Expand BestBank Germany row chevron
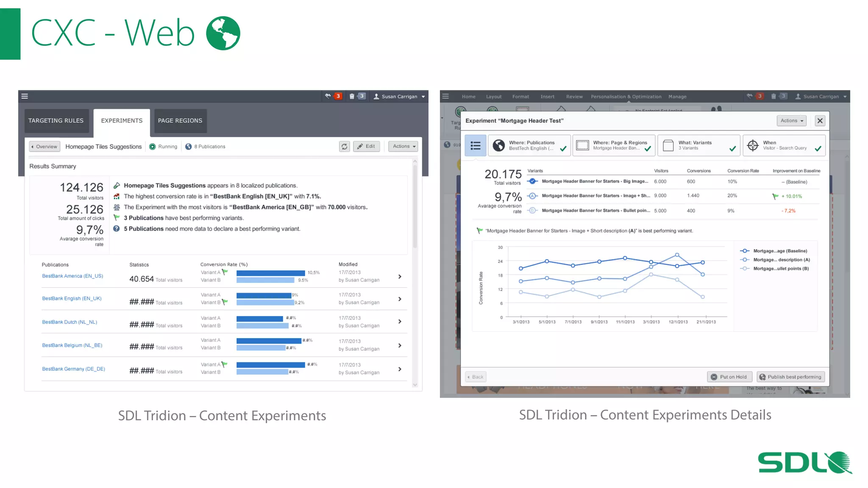Viewport: 868px width, 488px height. (x=400, y=369)
